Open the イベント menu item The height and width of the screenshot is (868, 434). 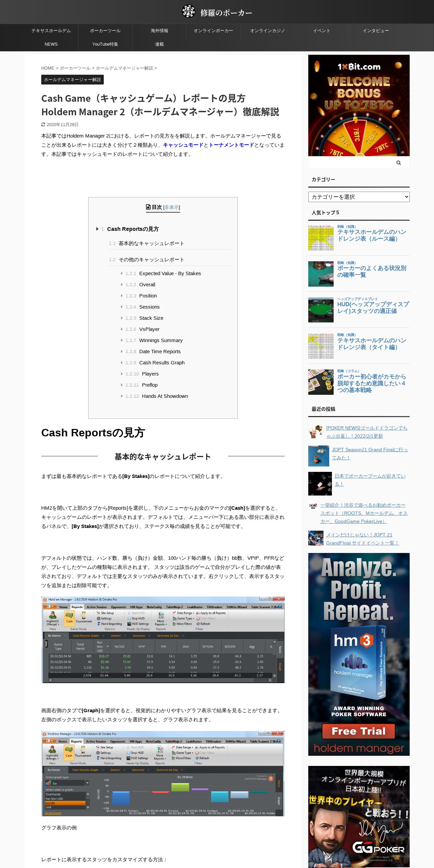point(321,31)
